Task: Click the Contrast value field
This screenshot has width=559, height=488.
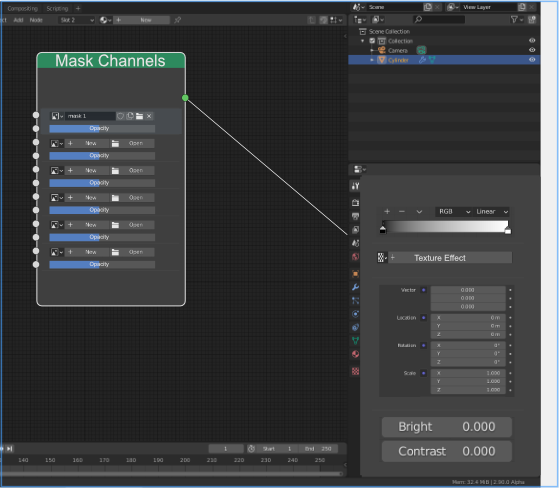Action: 447,451
